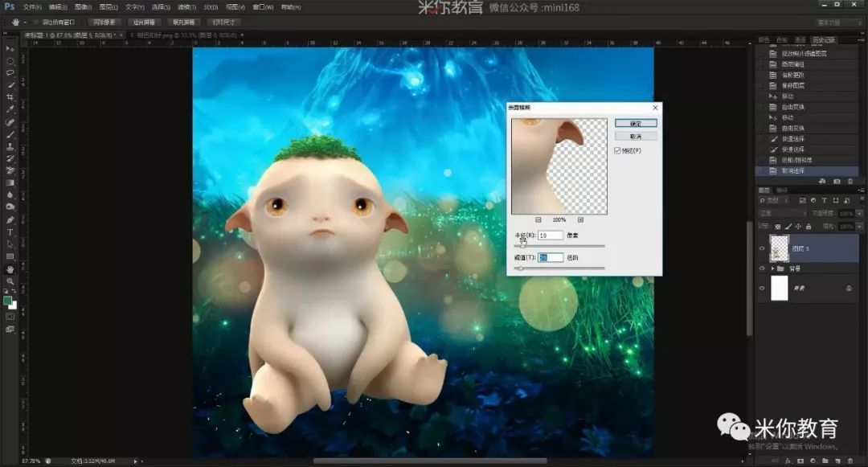Click the 填充屏幕 button
868x467 pixels.
[184, 23]
